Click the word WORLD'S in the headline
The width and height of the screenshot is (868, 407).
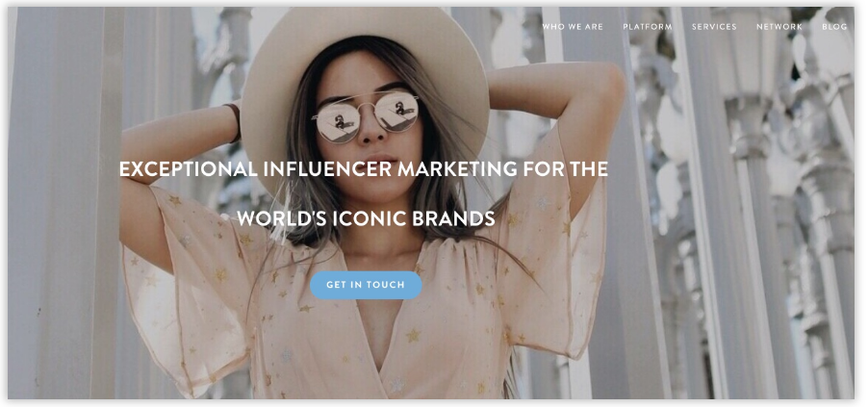[281, 218]
